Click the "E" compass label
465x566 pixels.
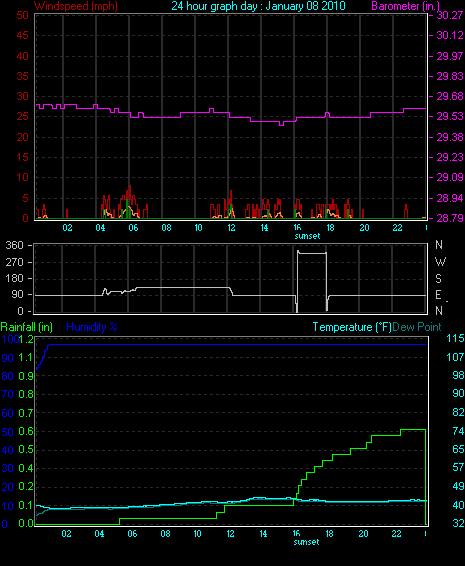tap(438, 295)
